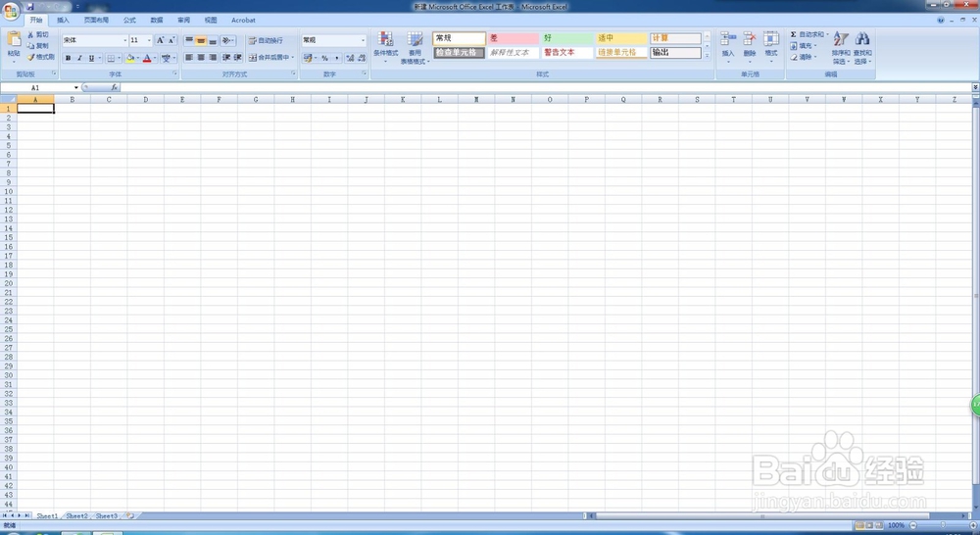The height and width of the screenshot is (535, 980).
Task: Expand the cell styles gallery more arrow
Action: click(708, 56)
